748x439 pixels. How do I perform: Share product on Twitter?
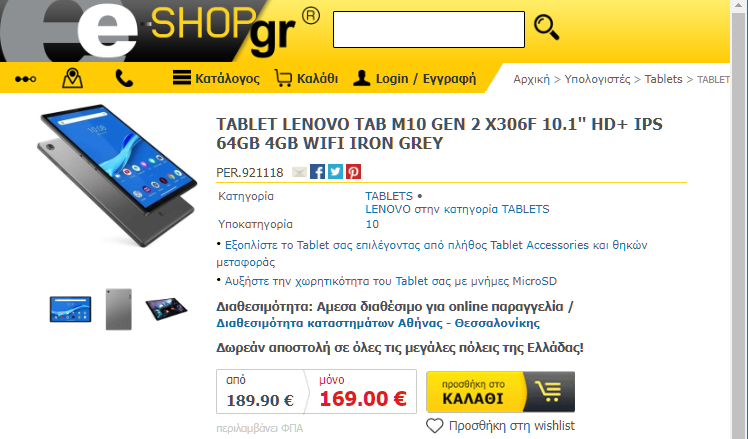click(x=335, y=171)
